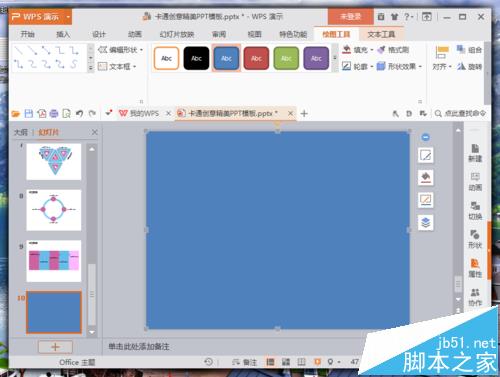Click the fill bucket icon beside the slide

(x=426, y=177)
